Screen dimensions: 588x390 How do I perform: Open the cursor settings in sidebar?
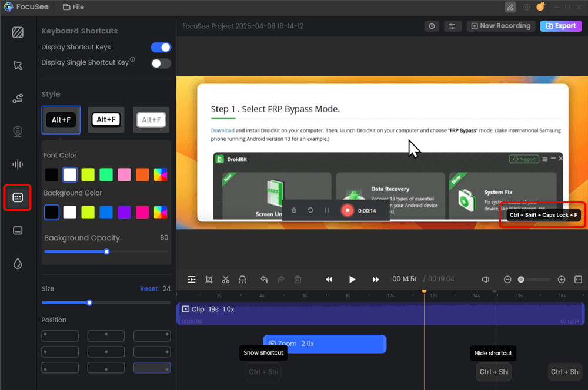[x=18, y=65]
